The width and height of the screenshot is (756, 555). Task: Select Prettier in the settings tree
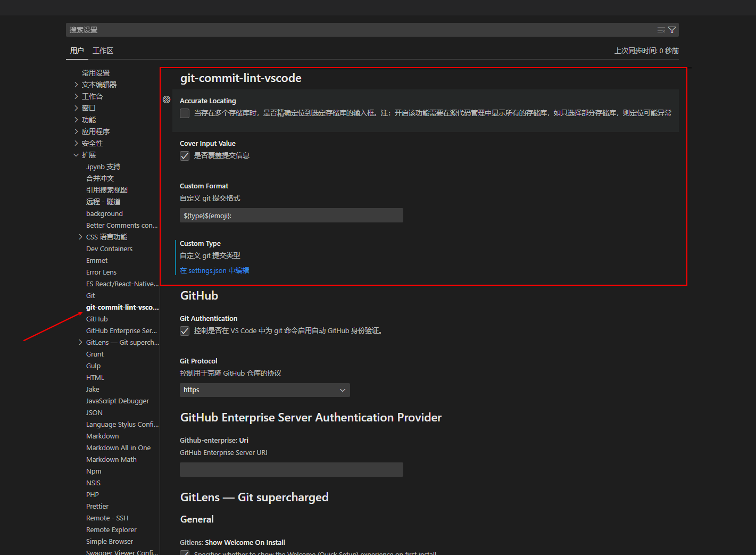97,506
